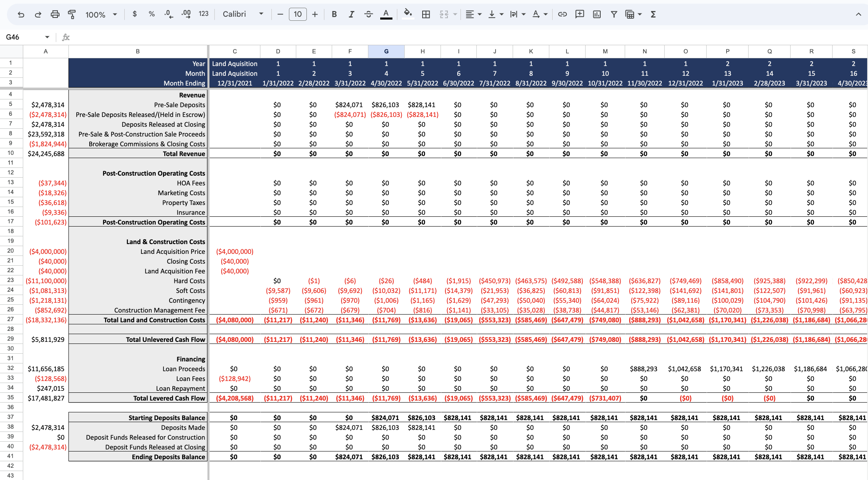
Task: Collapse the toolbar with the chevron arrow
Action: pyautogui.click(x=858, y=14)
